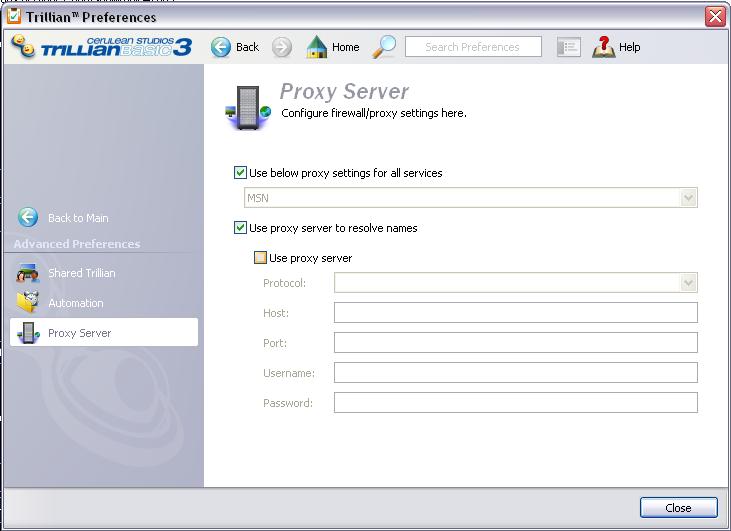Click the Automation sidebar icon
Viewport: 731px width, 531px height.
pyautogui.click(x=28, y=303)
